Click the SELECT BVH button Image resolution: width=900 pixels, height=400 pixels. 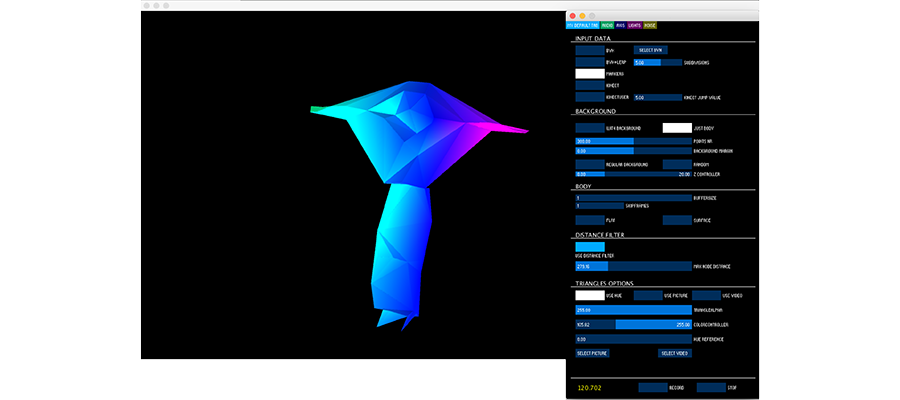pyautogui.click(x=650, y=50)
